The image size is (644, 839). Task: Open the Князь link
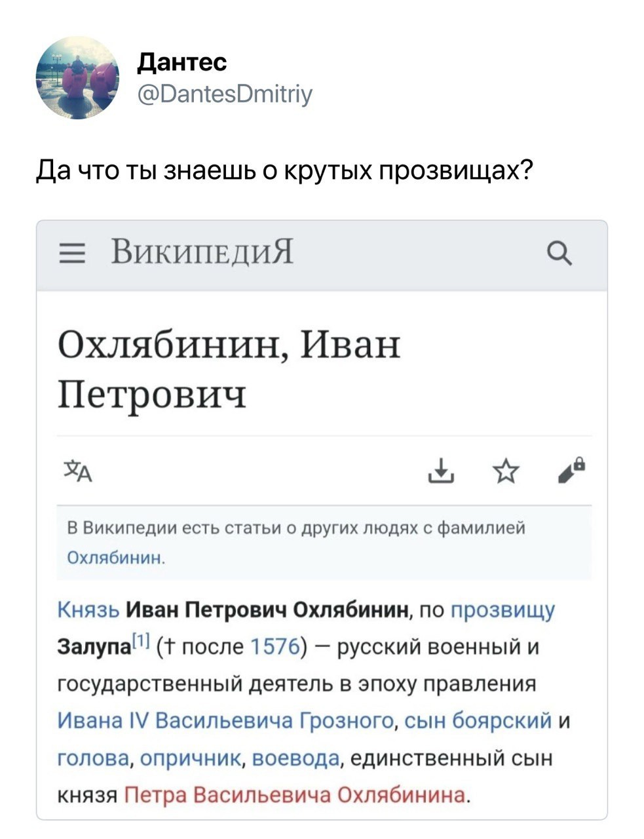88,610
